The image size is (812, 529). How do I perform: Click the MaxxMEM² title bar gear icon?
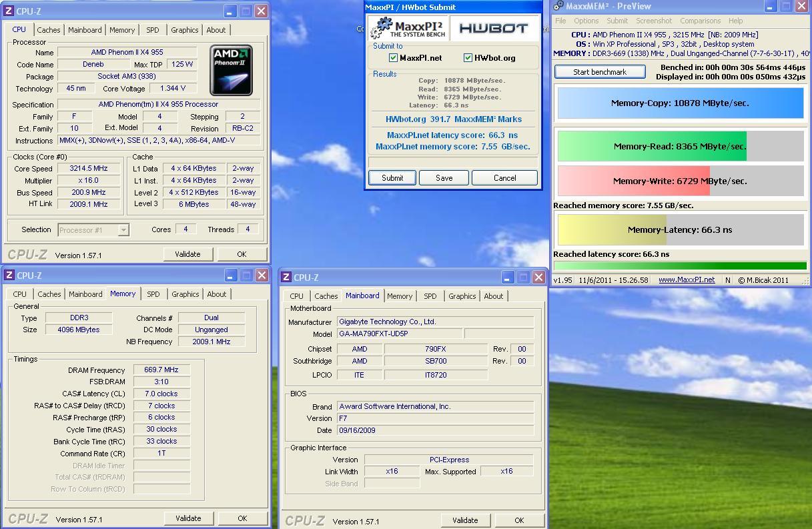[x=558, y=6]
